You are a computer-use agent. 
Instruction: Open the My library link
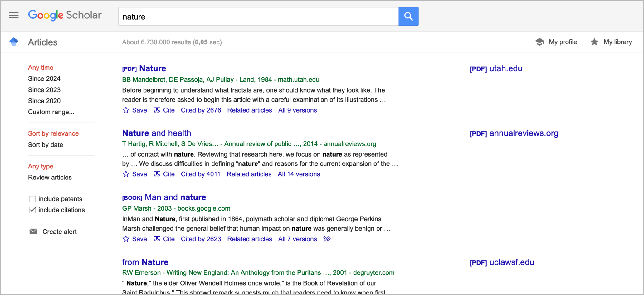click(618, 42)
